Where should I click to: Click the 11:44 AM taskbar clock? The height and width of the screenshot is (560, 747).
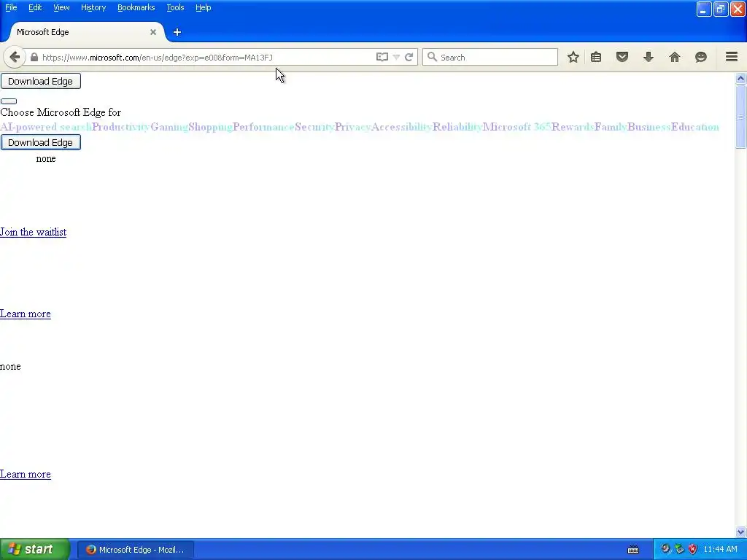[x=720, y=550]
